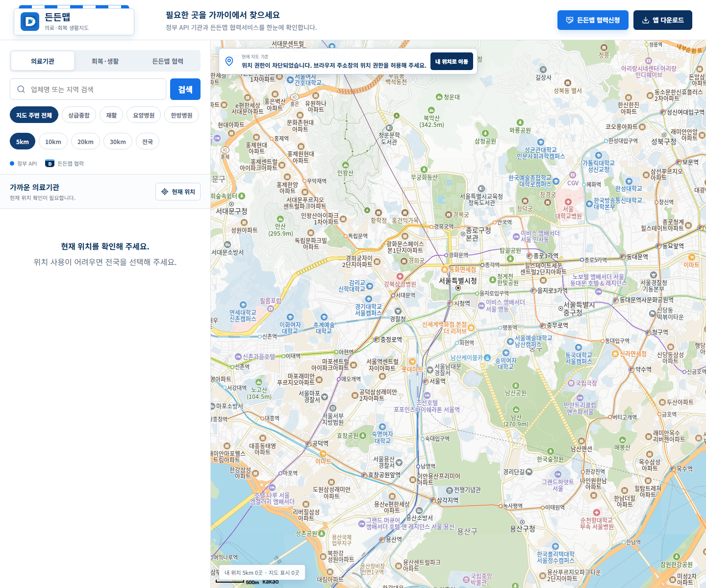Select the 요양병원 filter chip
This screenshot has width=706, height=588.
144,115
